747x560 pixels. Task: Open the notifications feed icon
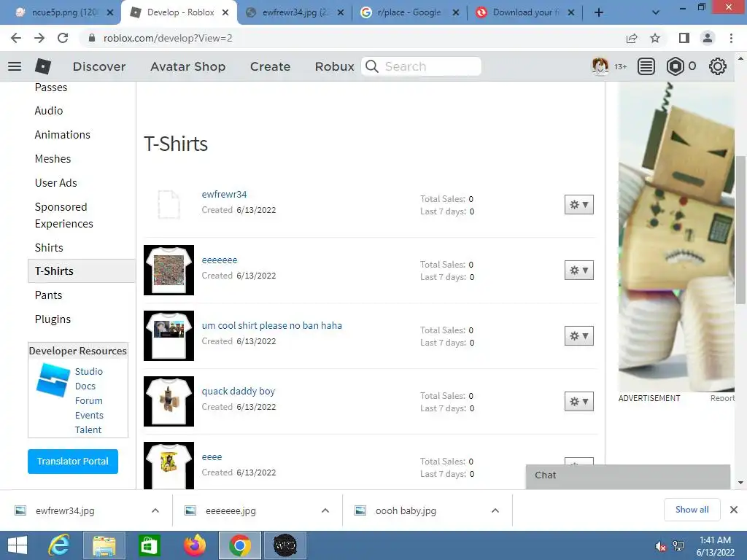[646, 66]
